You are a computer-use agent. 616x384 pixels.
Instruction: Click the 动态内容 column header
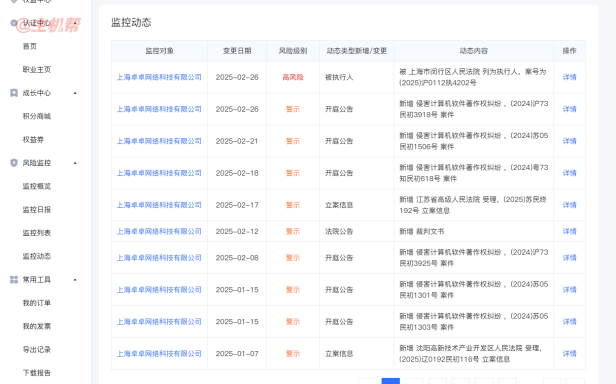[x=474, y=51]
